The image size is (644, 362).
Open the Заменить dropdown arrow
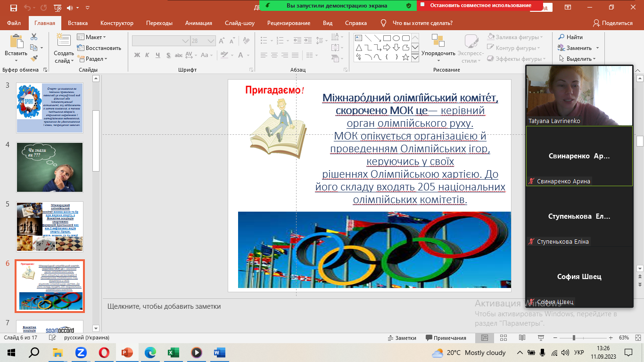597,48
